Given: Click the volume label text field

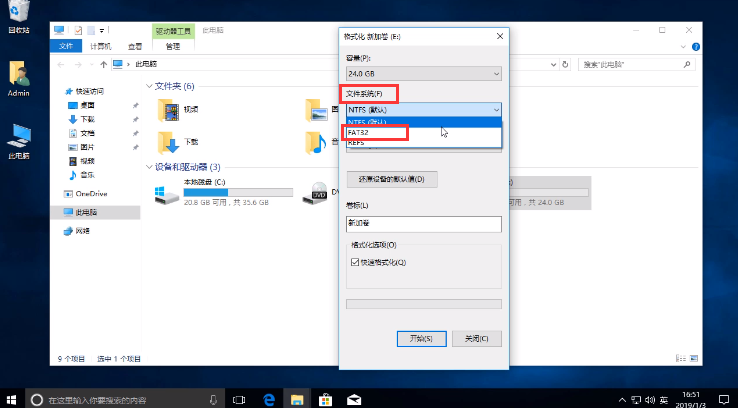Looking at the screenshot, I should (422, 225).
